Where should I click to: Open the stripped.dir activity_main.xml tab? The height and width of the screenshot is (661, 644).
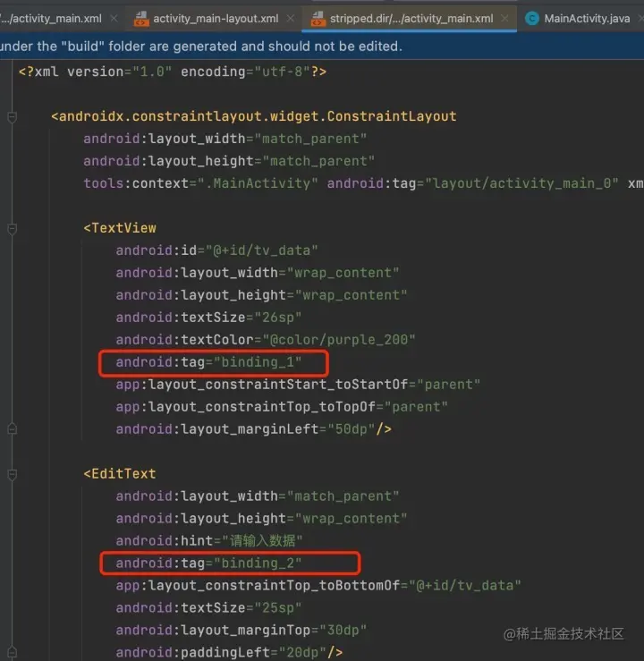point(411,19)
